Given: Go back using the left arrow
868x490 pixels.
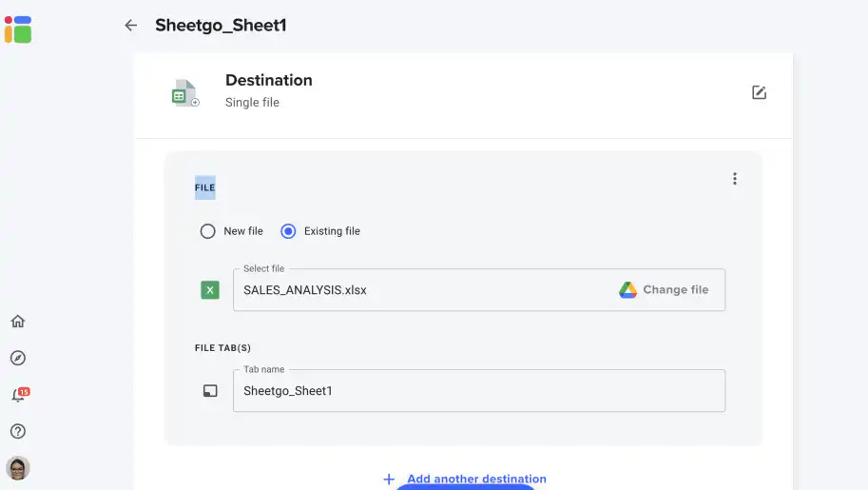Looking at the screenshot, I should click(130, 26).
